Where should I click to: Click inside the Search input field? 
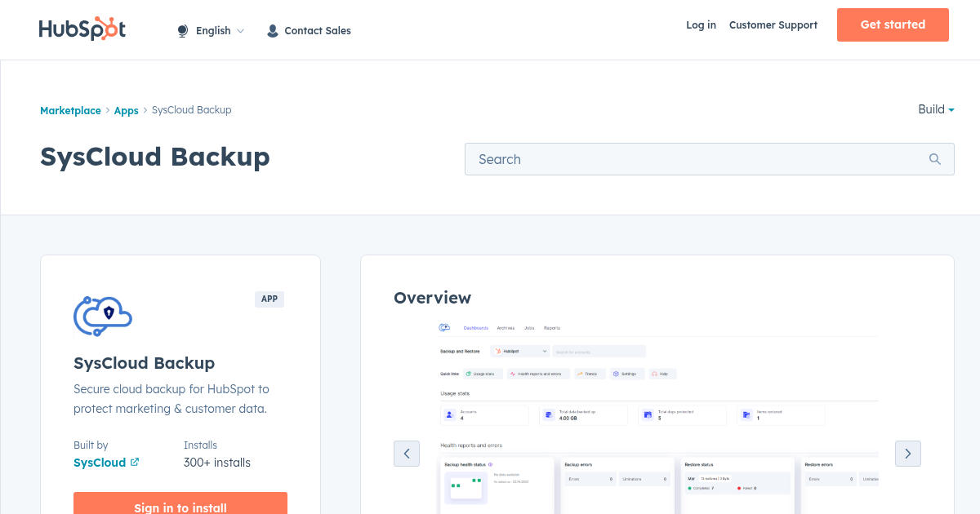[653, 159]
